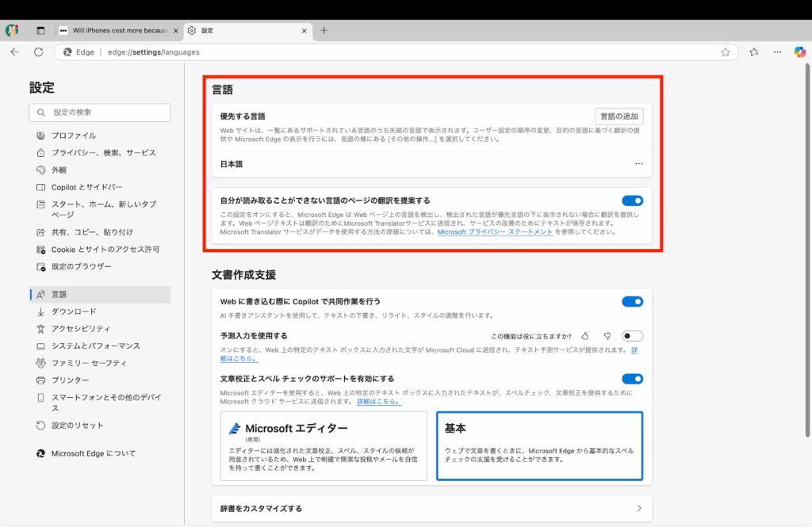Open a new tab with plus icon
This screenshot has width=812, height=527.
(324, 30)
